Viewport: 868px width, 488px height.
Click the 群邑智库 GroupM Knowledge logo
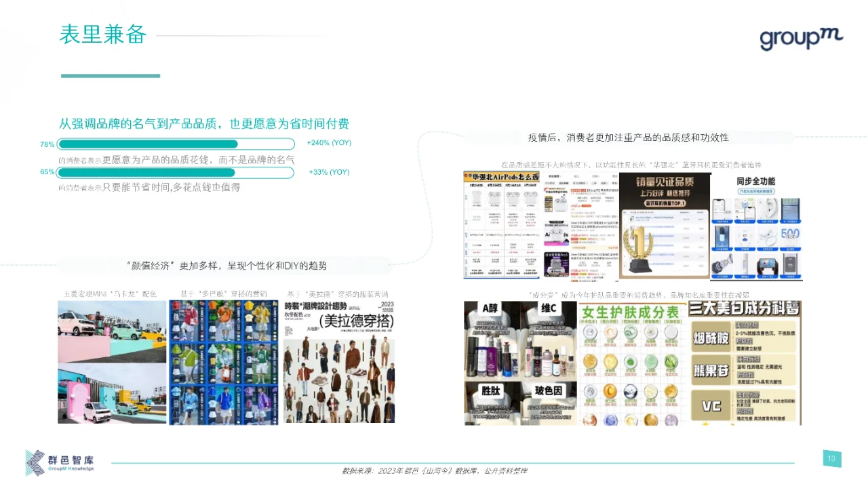(x=60, y=462)
